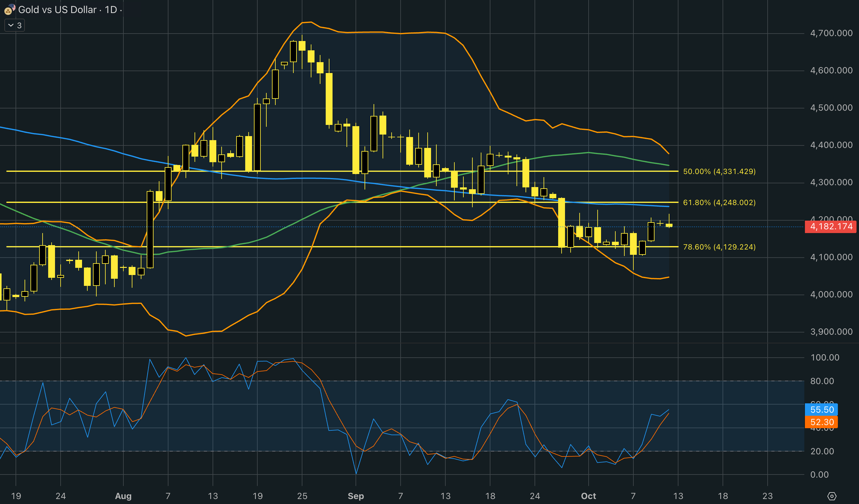Viewport: 859px width, 504px height.
Task: Click the Aug label on time axis
Action: pos(123,496)
